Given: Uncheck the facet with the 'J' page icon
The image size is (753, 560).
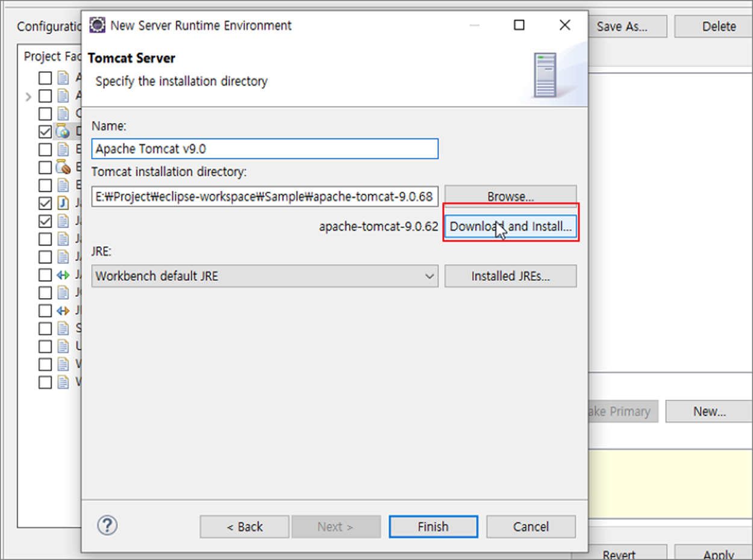Looking at the screenshot, I should pyautogui.click(x=45, y=203).
